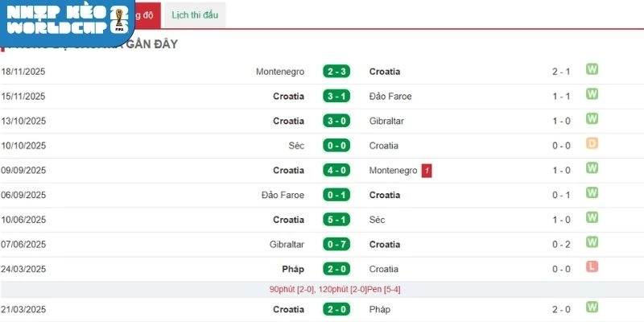Switch to the Lịch thi đấu tab
Viewport: 644px width, 322px height.
point(194,15)
